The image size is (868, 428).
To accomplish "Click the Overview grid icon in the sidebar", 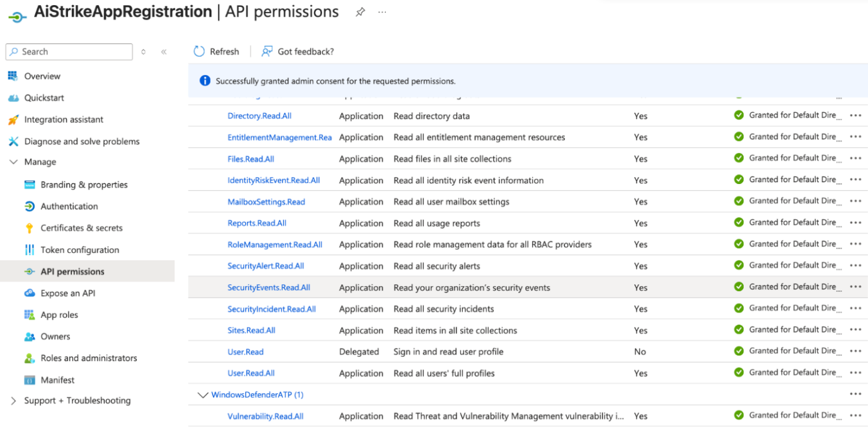I will pos(13,76).
